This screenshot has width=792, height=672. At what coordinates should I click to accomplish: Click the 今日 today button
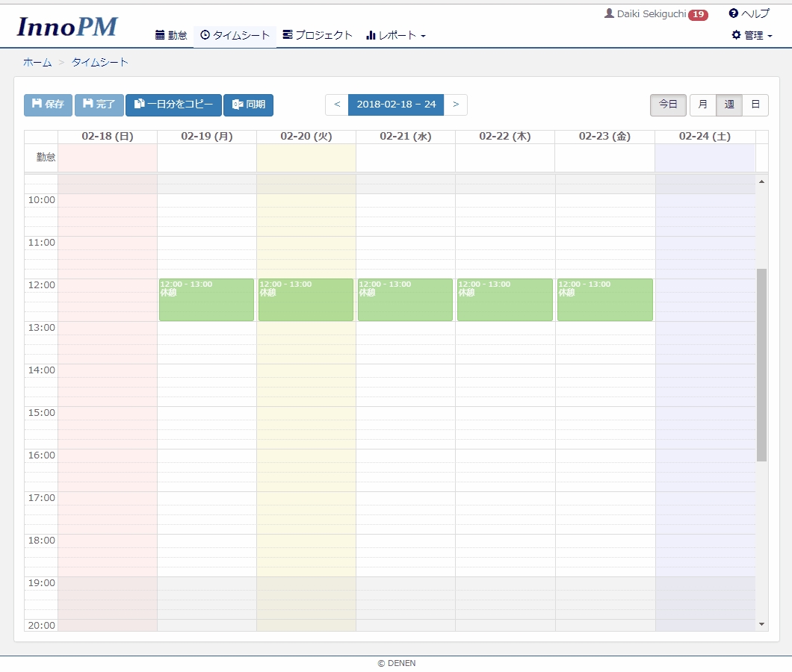click(x=668, y=105)
